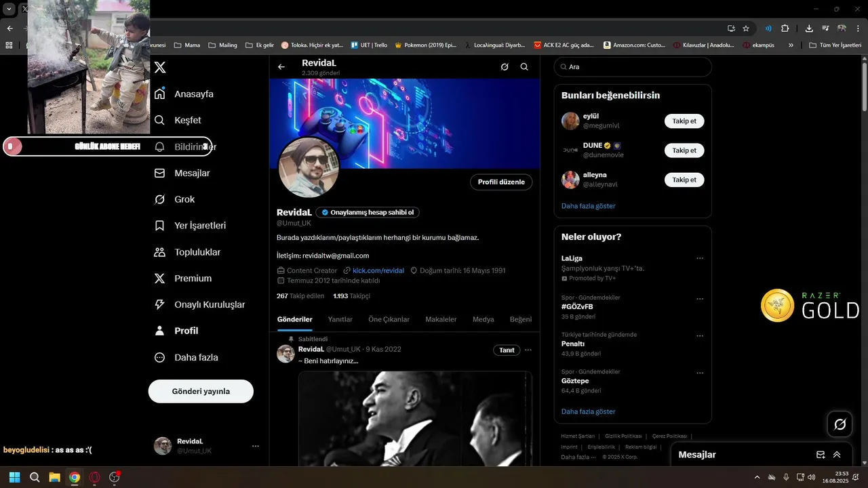Switch to the Gönderiler tab
Image resolution: width=868 pixels, height=488 pixels.
coord(295,319)
